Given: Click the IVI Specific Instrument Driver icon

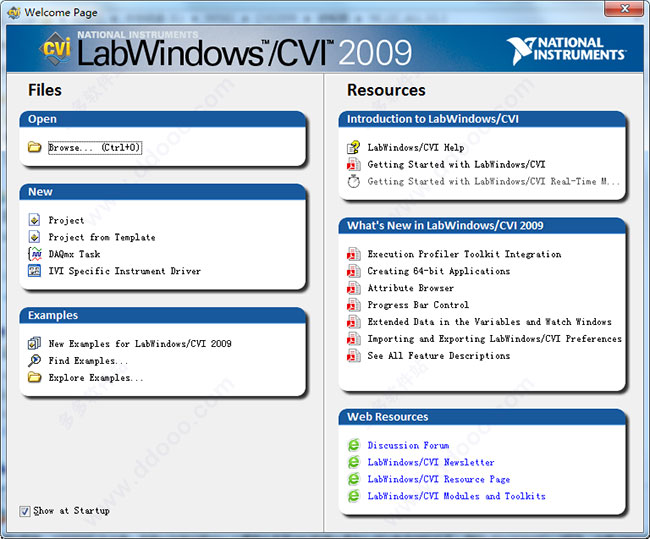Looking at the screenshot, I should pos(34,271).
